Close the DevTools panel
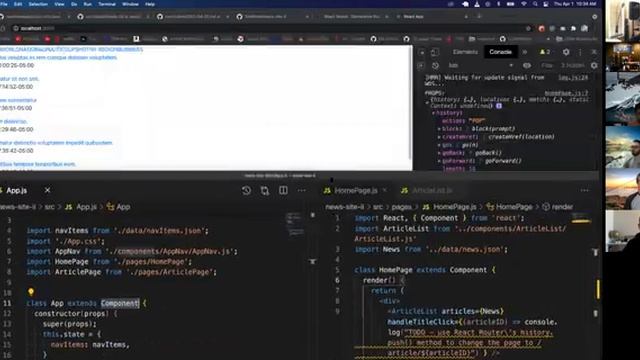Viewport: 640px width, 360px height. tap(594, 52)
